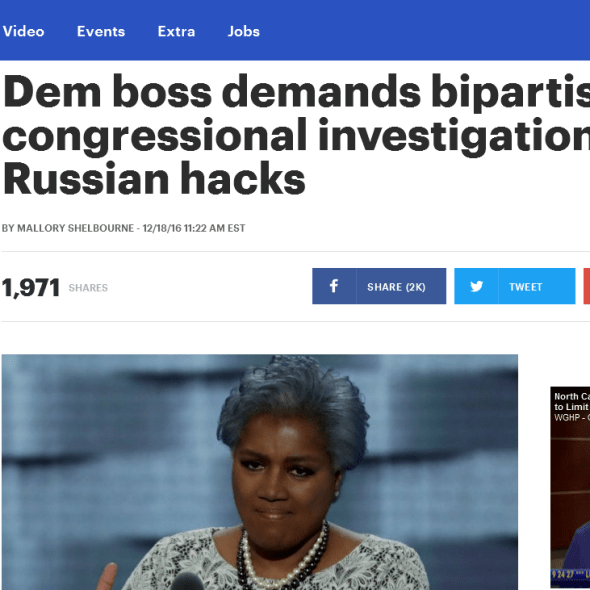
Task: Click the 12/18/16 11:22 AM EST timestamp
Action: tap(194, 228)
